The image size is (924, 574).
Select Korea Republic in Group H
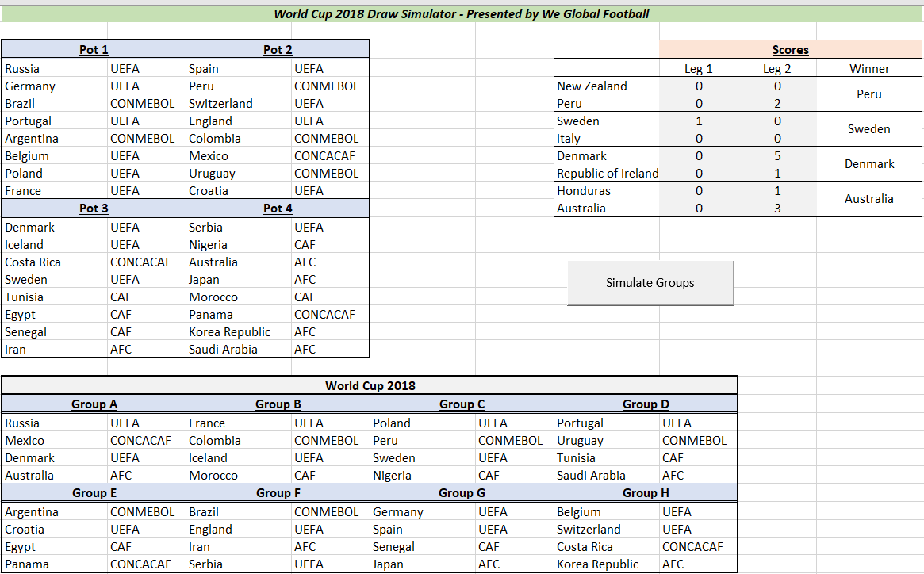pyautogui.click(x=597, y=564)
